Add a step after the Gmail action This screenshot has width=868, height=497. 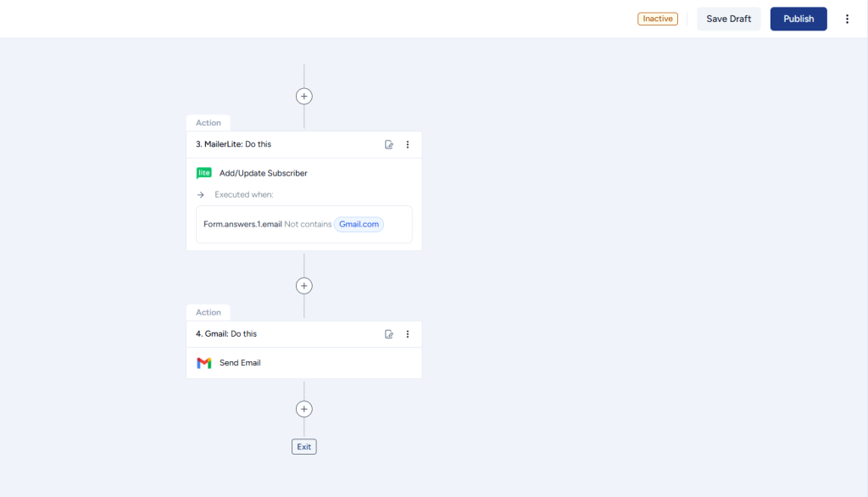click(x=304, y=409)
